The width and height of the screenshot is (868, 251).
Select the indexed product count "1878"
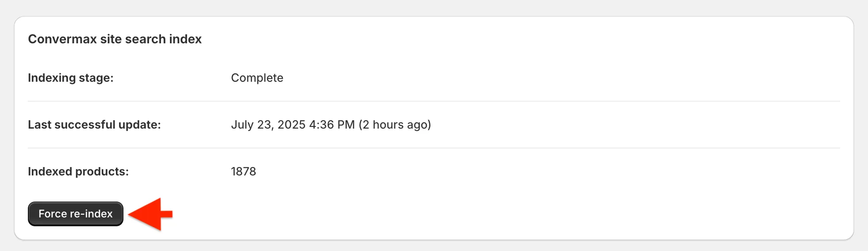[243, 171]
